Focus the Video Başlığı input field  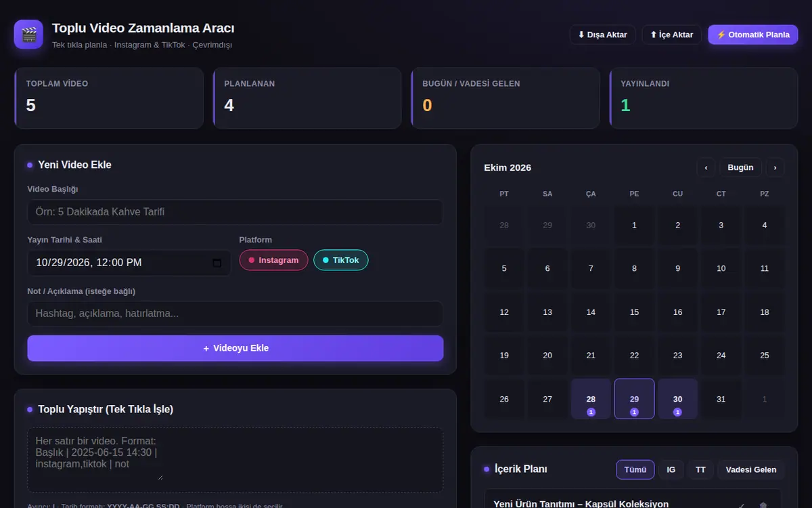[235, 212]
